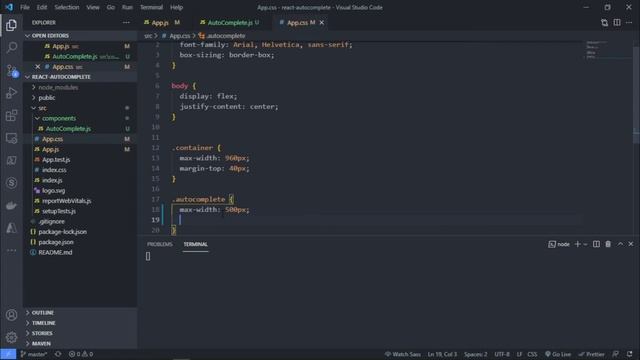Screen dimensions: 640x360
Task: Expand the Timeline section
Action: (x=80, y=323)
